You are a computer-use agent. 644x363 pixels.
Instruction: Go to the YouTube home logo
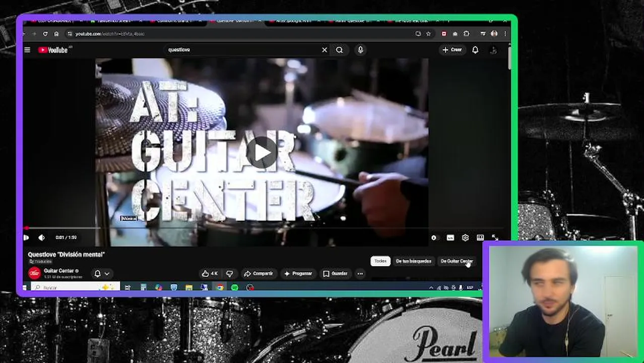click(x=53, y=50)
